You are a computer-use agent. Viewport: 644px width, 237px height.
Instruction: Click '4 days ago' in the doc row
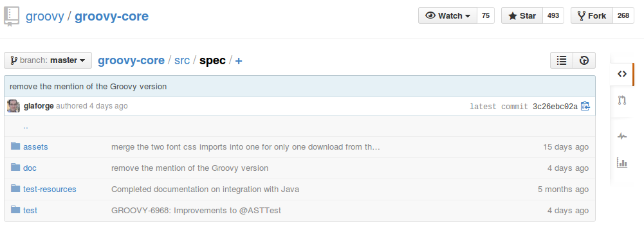pyautogui.click(x=567, y=168)
